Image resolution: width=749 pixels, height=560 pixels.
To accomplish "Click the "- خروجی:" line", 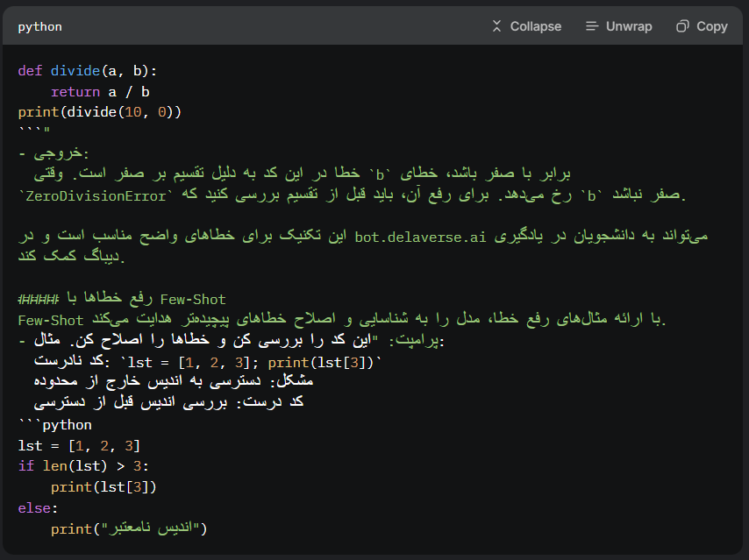I will [53, 153].
